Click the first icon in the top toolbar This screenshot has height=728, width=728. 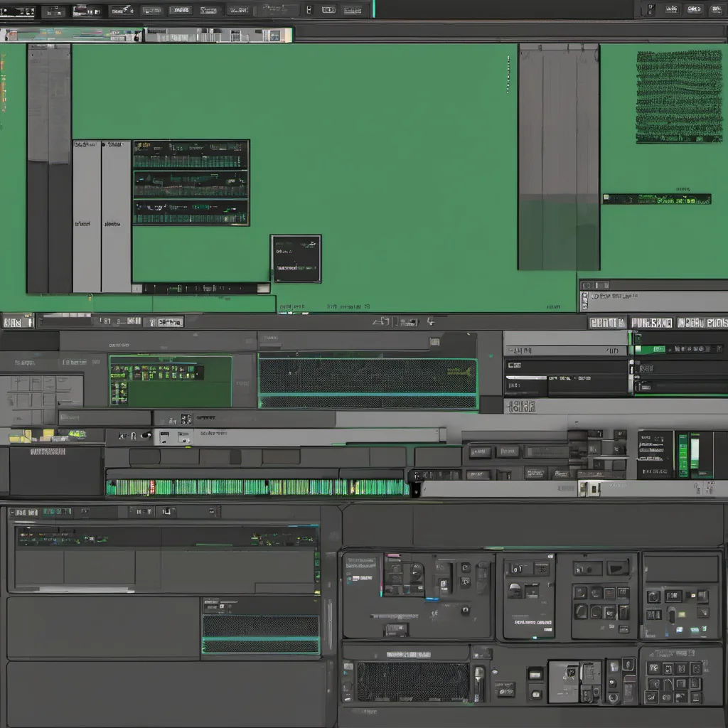pyautogui.click(x=18, y=11)
